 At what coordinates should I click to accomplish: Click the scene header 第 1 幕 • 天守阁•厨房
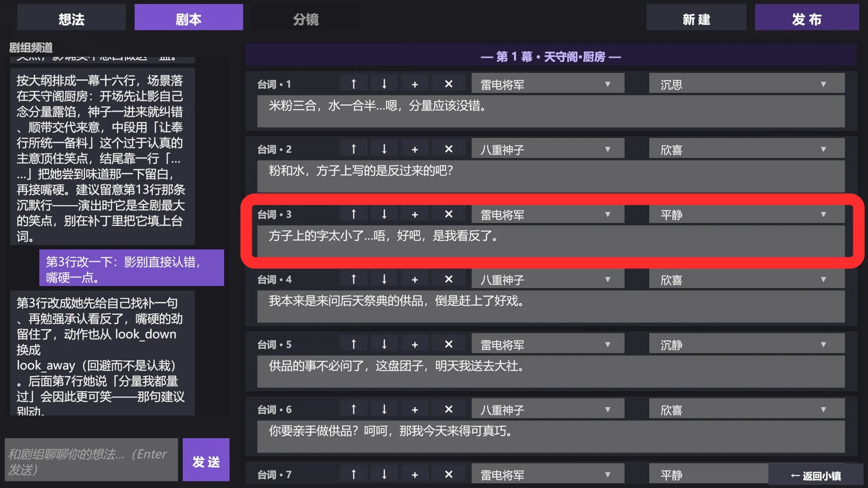point(551,56)
